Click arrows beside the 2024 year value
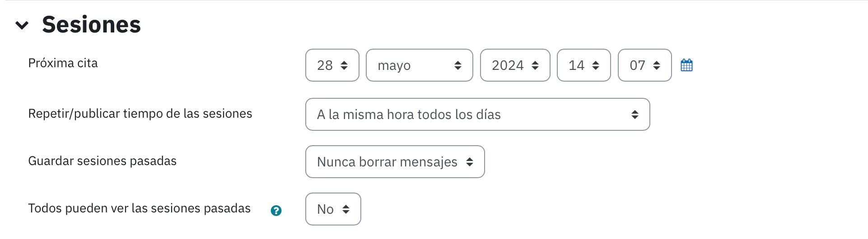The image size is (868, 239). coord(535,66)
